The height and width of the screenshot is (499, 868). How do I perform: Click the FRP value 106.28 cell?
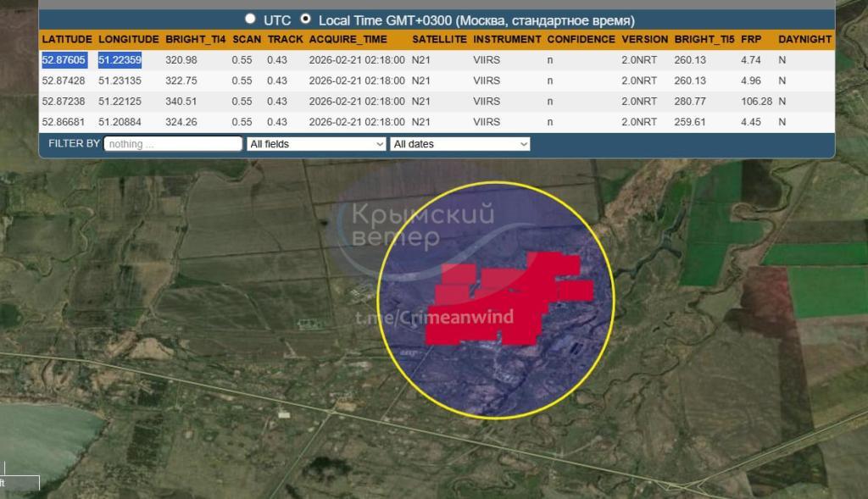[x=756, y=102]
